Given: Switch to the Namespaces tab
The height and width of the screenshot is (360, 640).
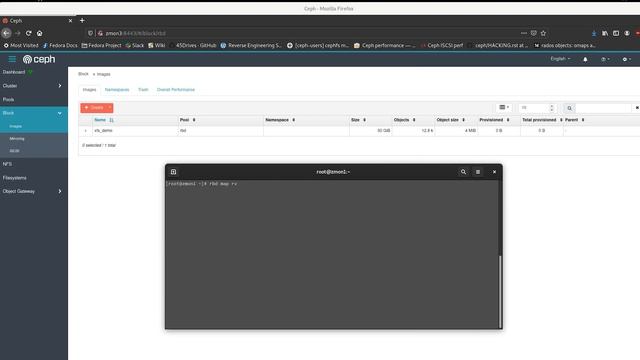Looking at the screenshot, I should pos(117,89).
